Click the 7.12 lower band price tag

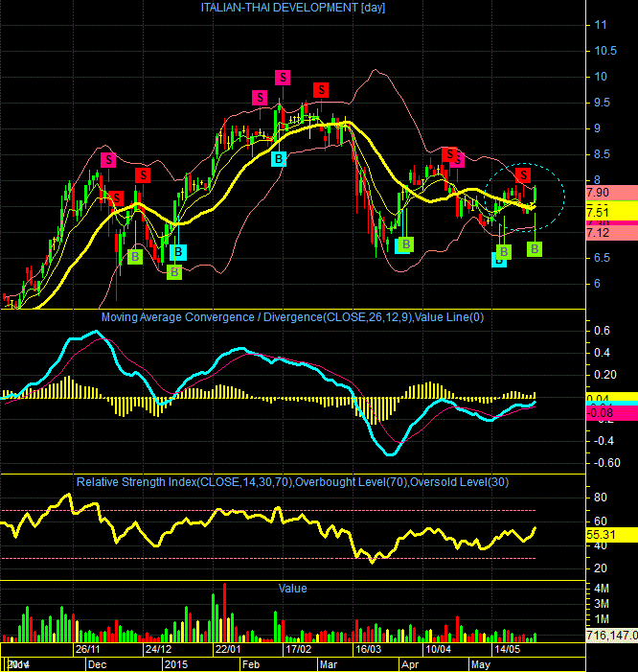611,233
